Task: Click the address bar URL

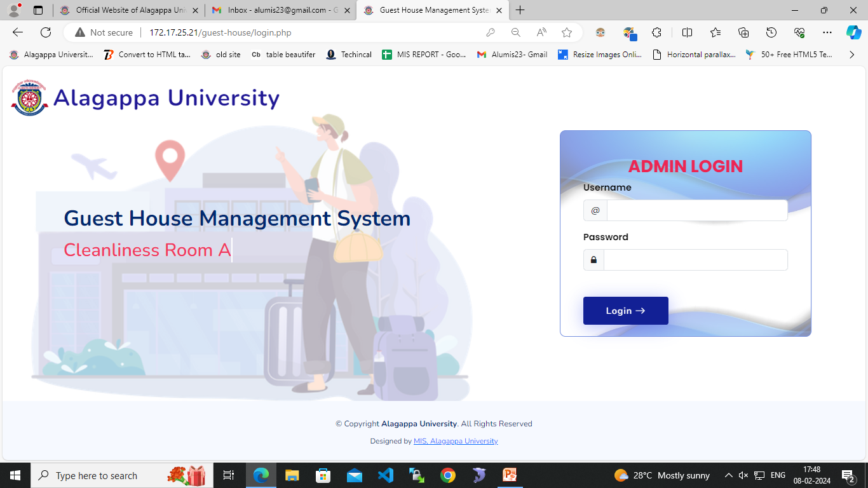Action: [x=220, y=32]
